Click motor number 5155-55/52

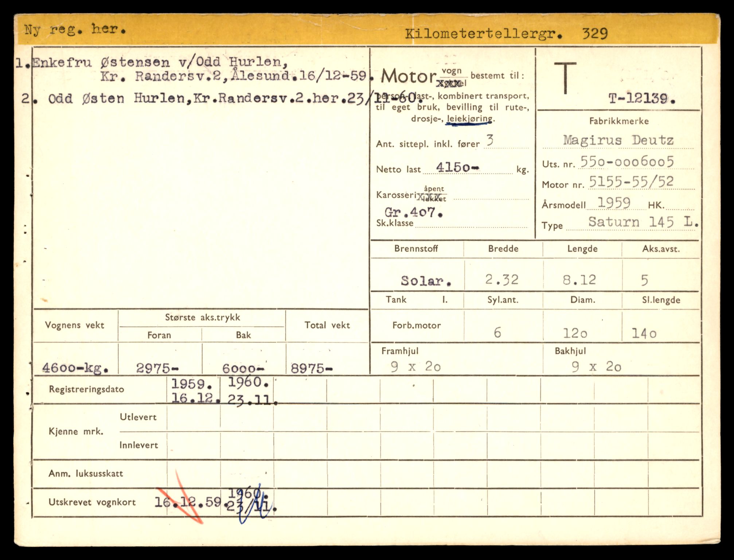click(x=631, y=182)
